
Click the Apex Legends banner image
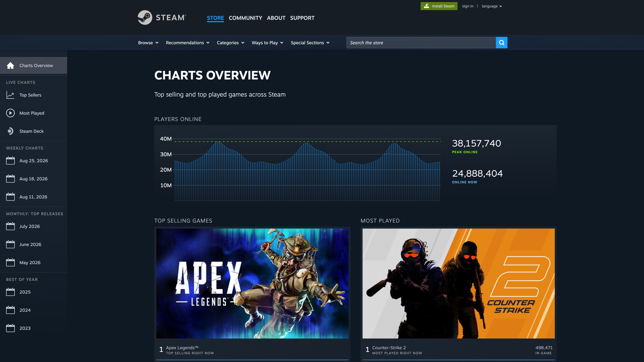(252, 283)
